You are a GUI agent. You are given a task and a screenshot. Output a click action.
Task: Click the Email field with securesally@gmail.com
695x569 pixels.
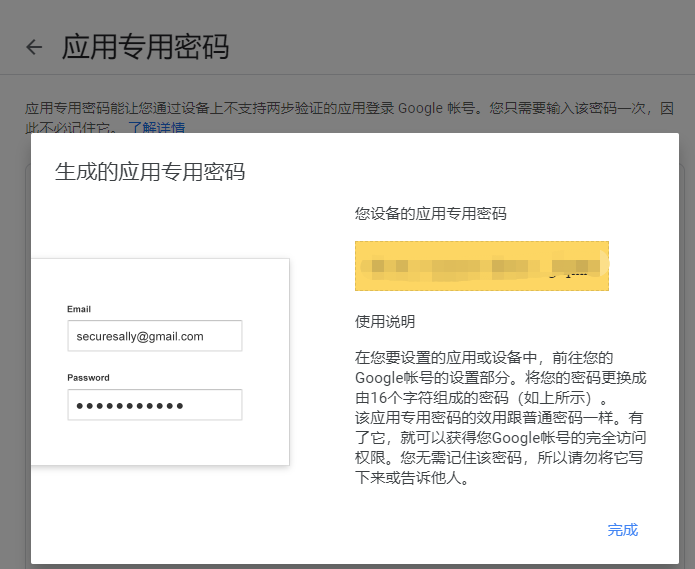pos(155,336)
